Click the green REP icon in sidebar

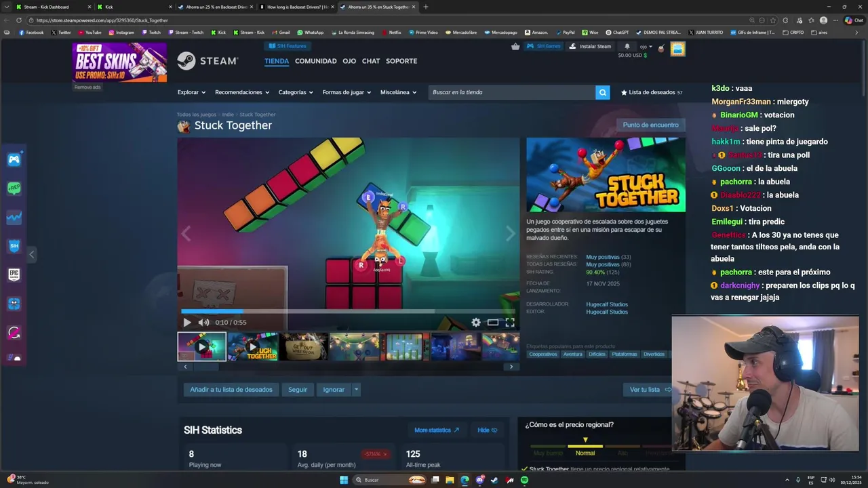(14, 188)
